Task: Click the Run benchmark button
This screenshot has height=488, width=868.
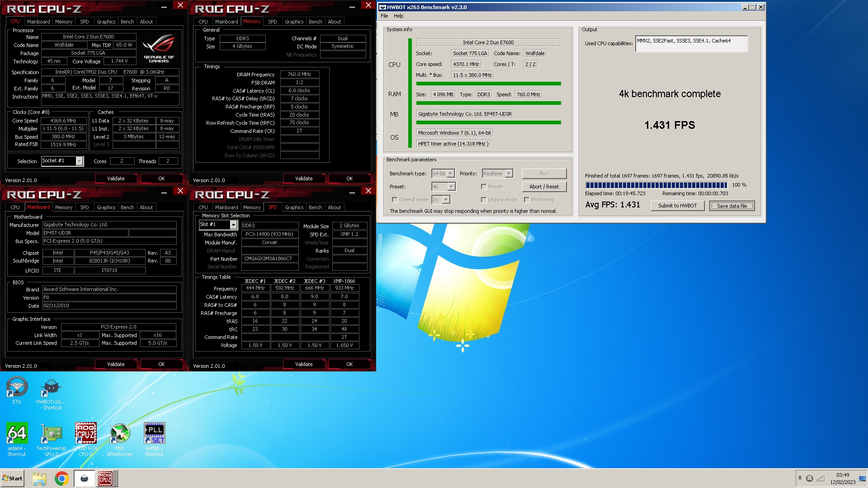Action: 544,174
